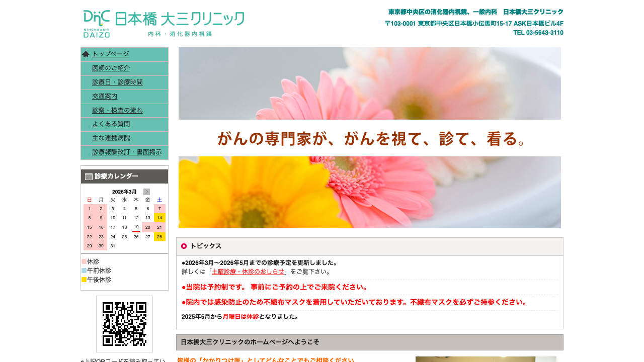Click the home icon beside トップページ

[x=86, y=54]
